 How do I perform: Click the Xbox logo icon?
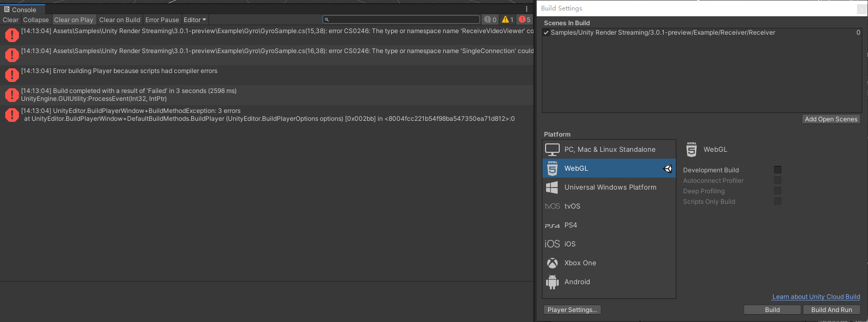[552, 263]
